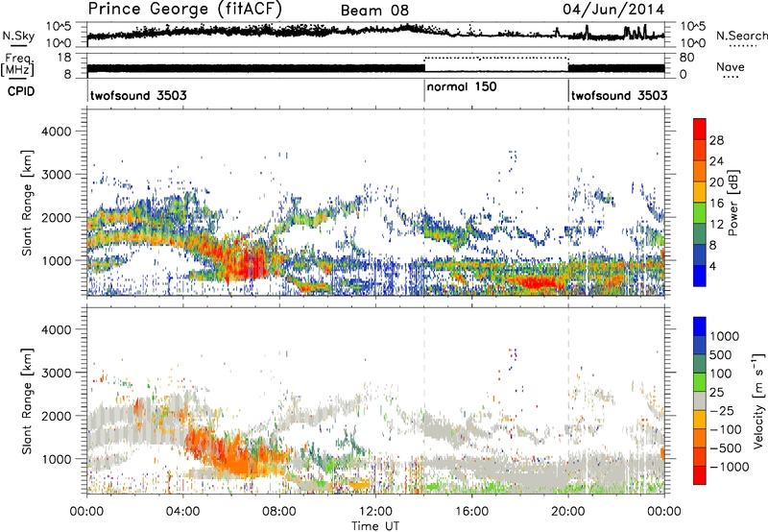
Task: Click solid line sample under 'N.Sky'
Action: point(18,46)
